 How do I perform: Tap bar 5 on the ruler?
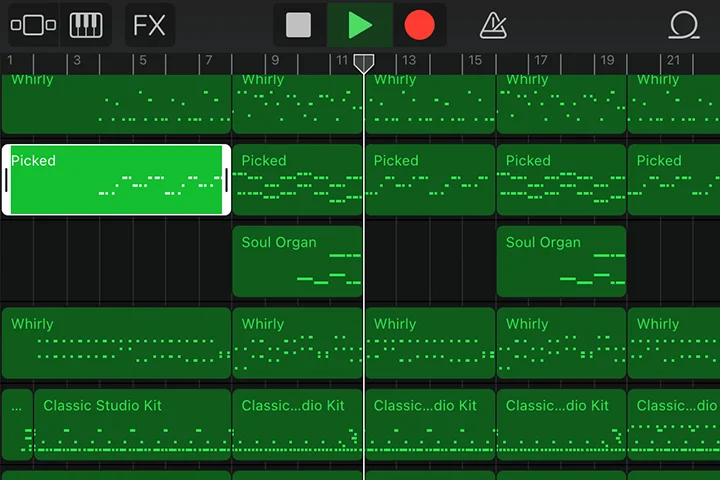click(x=143, y=60)
